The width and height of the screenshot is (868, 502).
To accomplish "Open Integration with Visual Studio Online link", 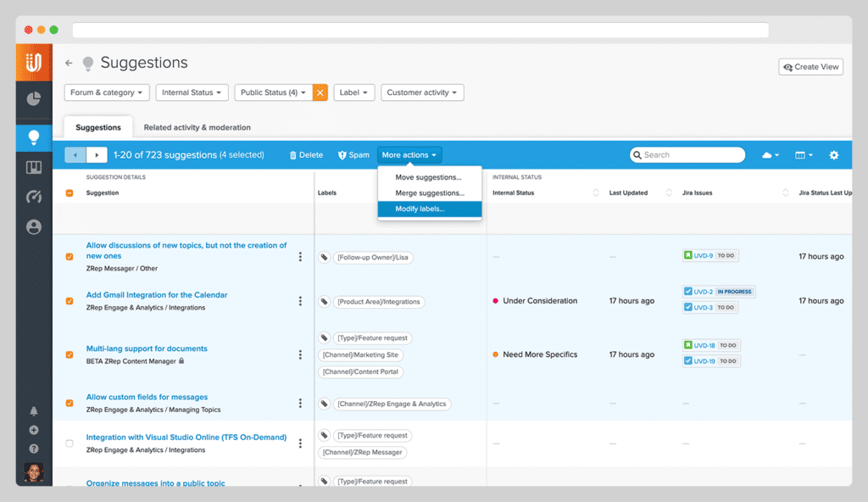I will 186,438.
